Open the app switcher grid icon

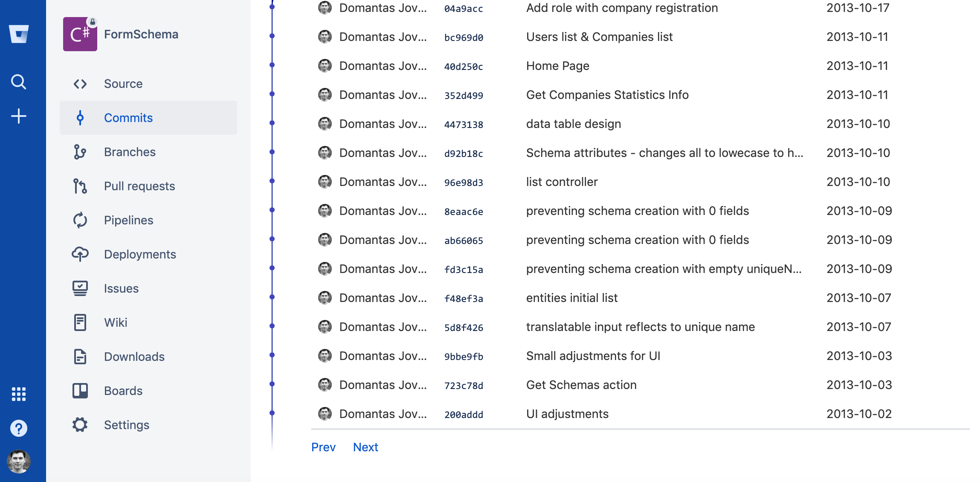click(19, 394)
